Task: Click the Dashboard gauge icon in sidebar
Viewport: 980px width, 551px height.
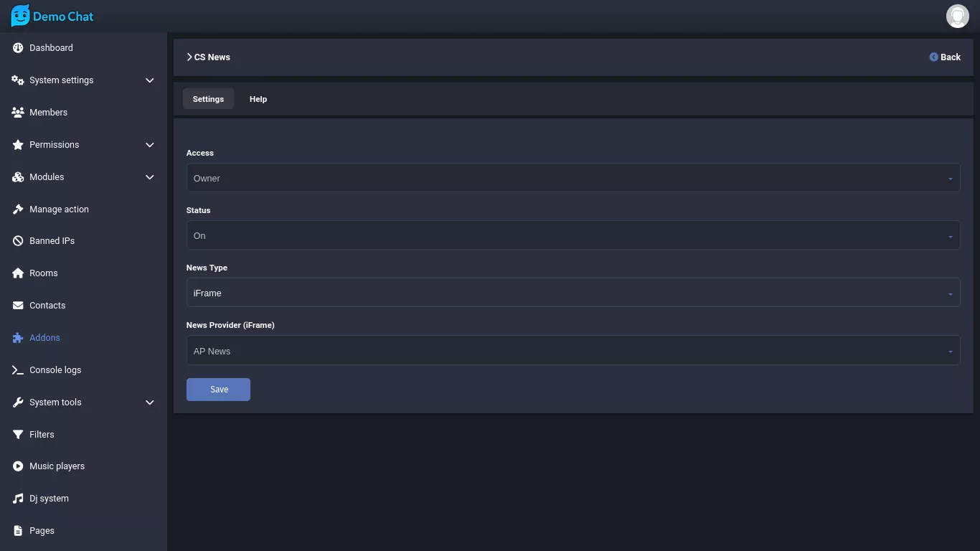Action: click(x=18, y=48)
